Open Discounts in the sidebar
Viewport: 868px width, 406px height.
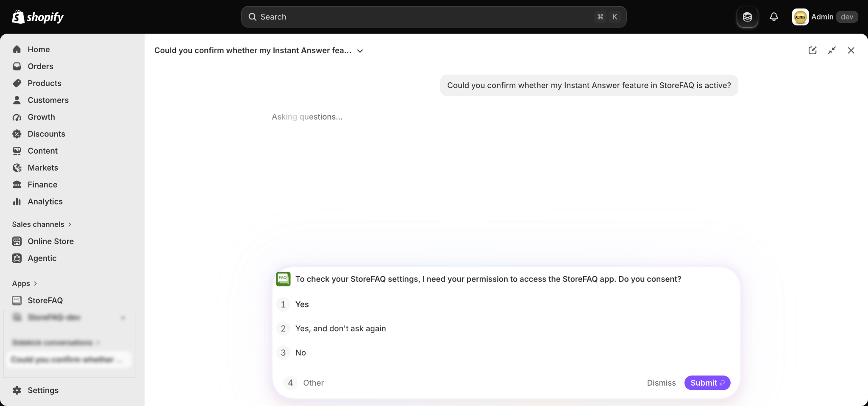pos(47,134)
